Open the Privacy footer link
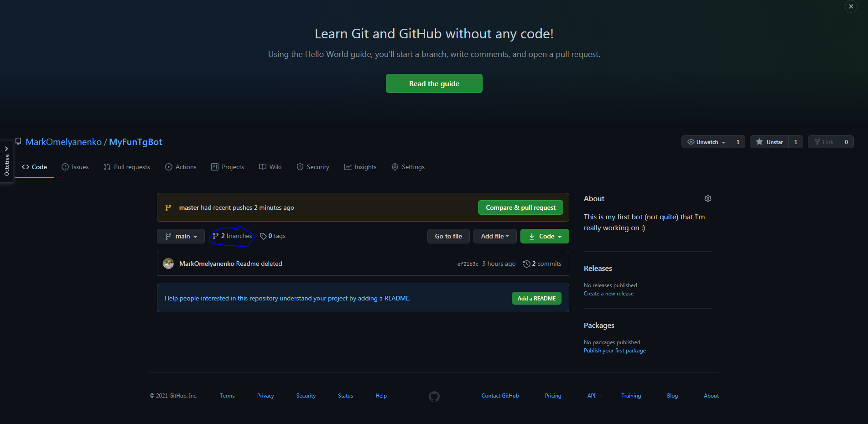 click(x=265, y=396)
